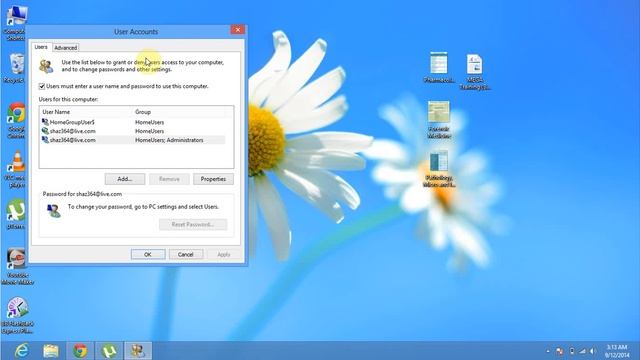This screenshot has width=640, height=360.
Task: Open the Action Center flag icon in tray
Action: [560, 351]
